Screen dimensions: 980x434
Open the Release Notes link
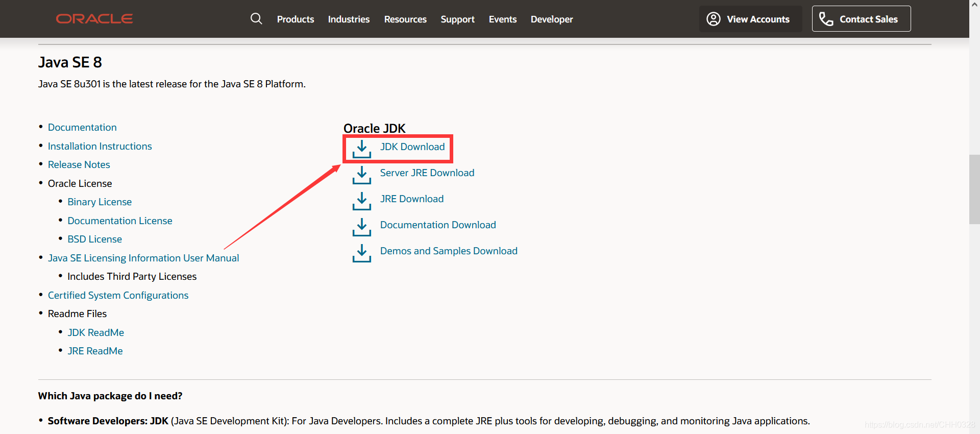tap(79, 164)
